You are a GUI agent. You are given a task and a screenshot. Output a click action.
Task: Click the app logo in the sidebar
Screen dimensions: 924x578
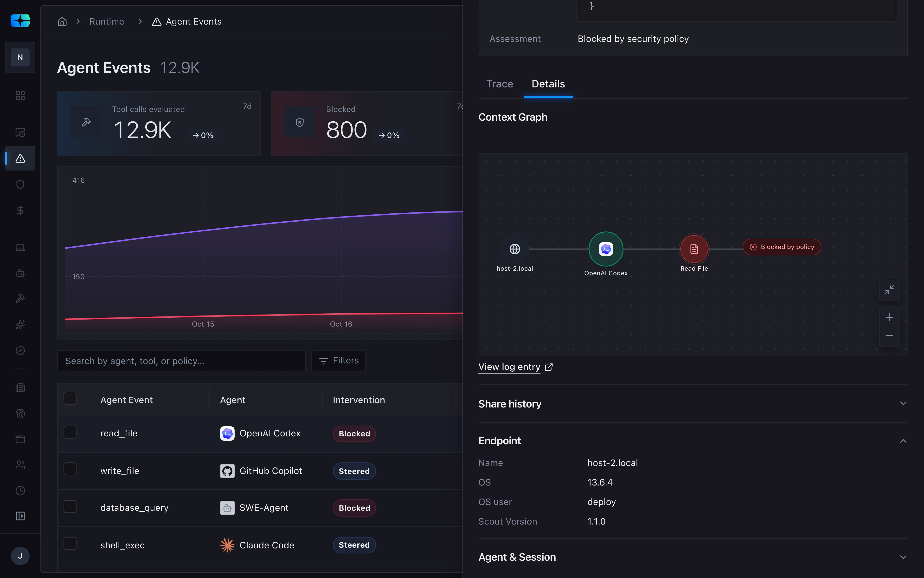pos(20,21)
